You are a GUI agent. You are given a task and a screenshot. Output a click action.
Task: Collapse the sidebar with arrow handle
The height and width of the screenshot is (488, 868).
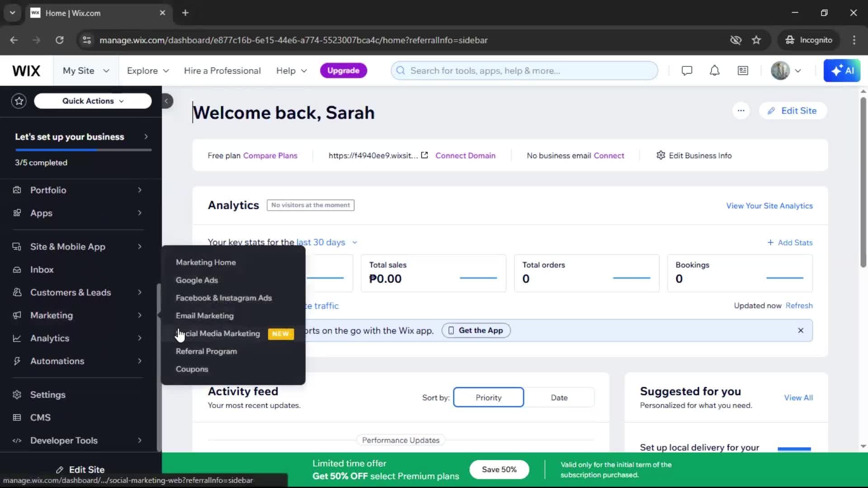click(166, 101)
